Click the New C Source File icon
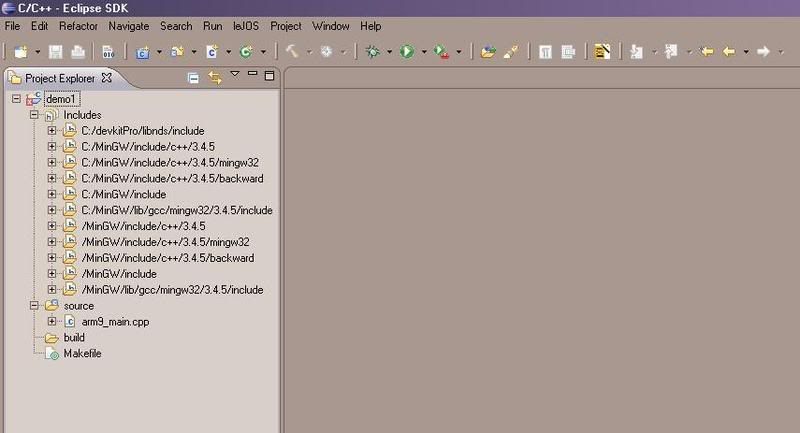 [x=212, y=52]
